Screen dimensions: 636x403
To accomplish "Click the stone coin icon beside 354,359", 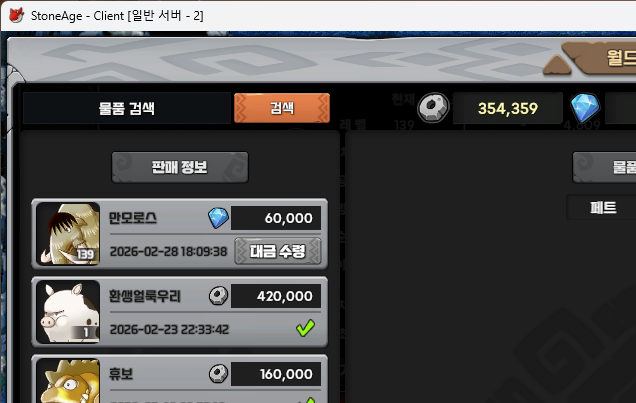I will [433, 107].
